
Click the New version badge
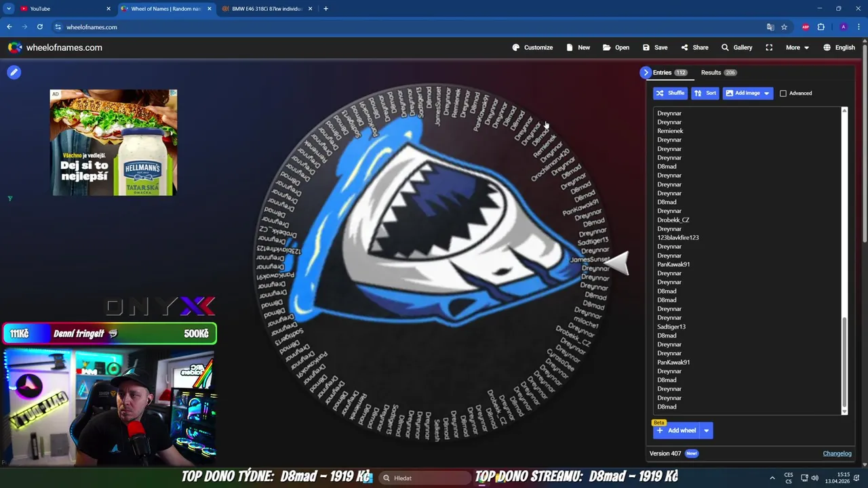coord(692,453)
